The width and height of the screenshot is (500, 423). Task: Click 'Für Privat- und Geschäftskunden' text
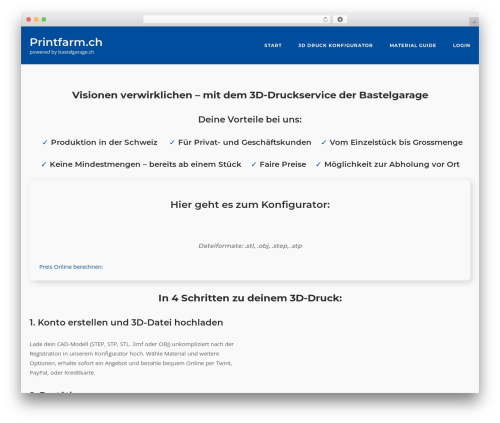pos(245,142)
